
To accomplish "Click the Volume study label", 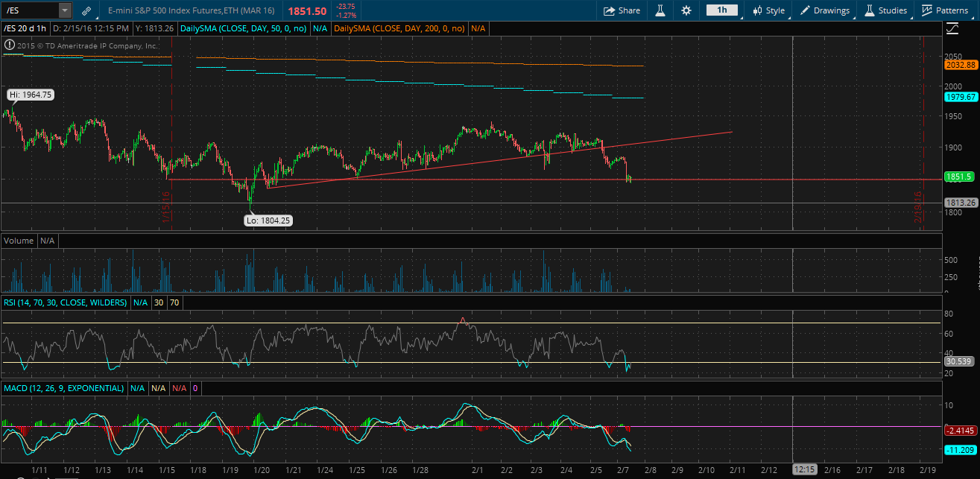I will 19,241.
